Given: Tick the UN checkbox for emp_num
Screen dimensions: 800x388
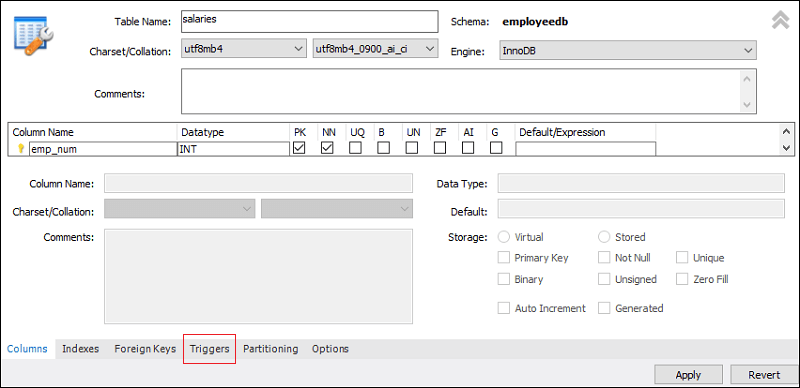Looking at the screenshot, I should point(412,148).
